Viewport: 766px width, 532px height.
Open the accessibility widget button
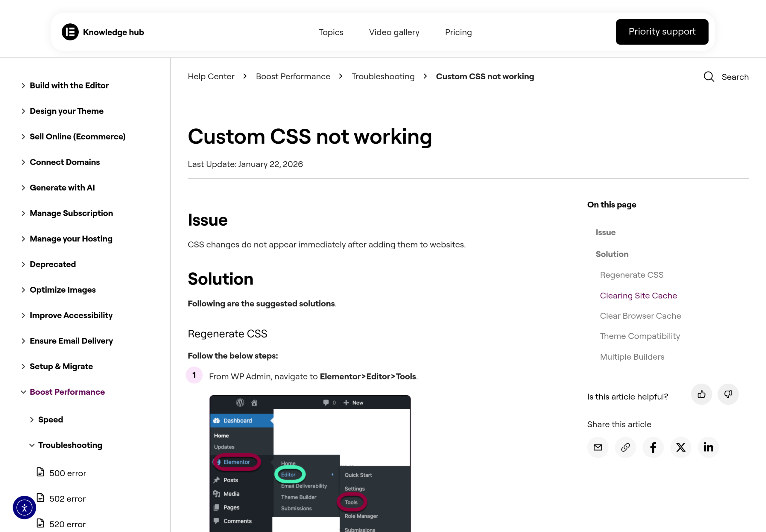pos(24,508)
